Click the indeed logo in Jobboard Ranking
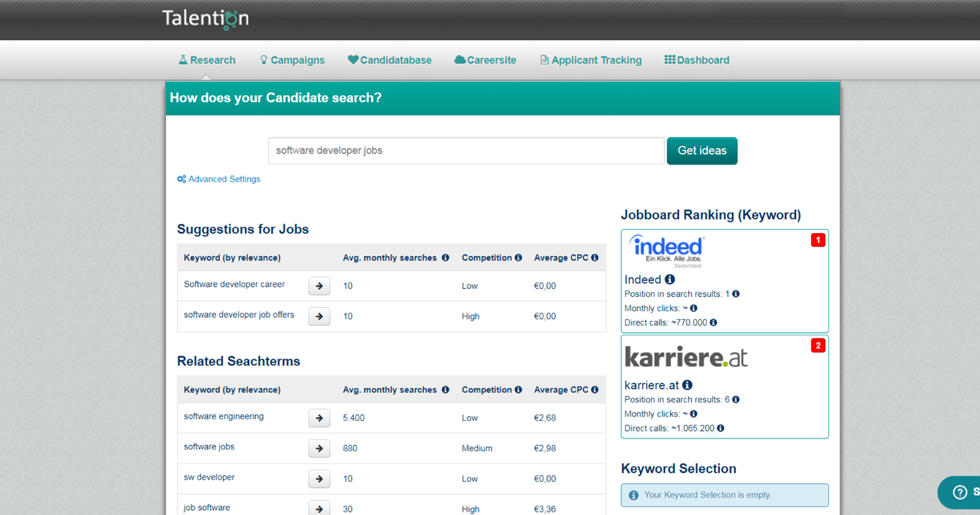This screenshot has height=515, width=980. pyautogui.click(x=666, y=250)
